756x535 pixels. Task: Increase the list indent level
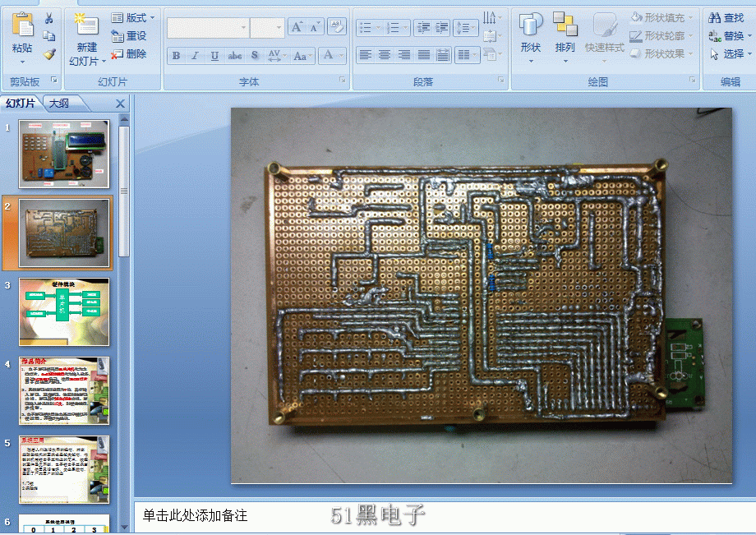tap(441, 28)
